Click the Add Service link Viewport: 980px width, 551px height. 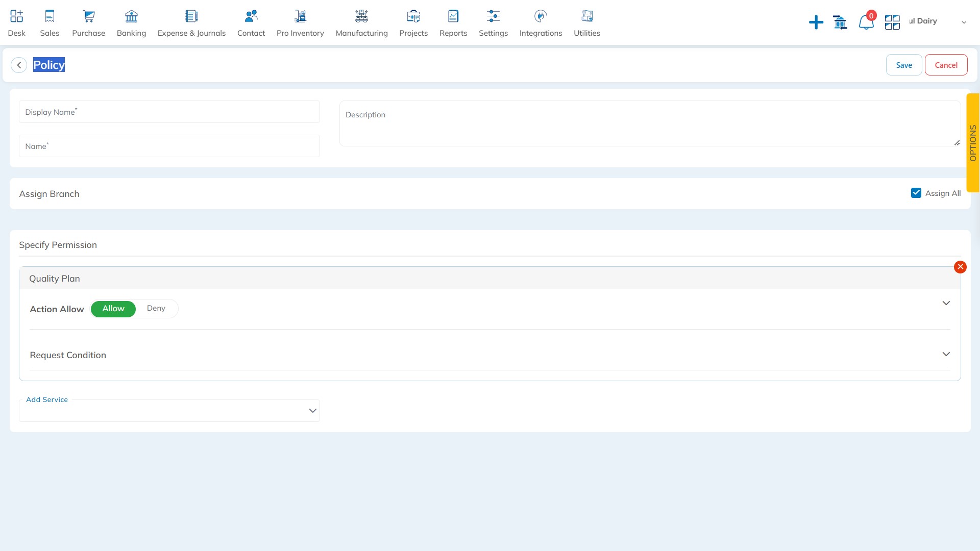(46, 399)
